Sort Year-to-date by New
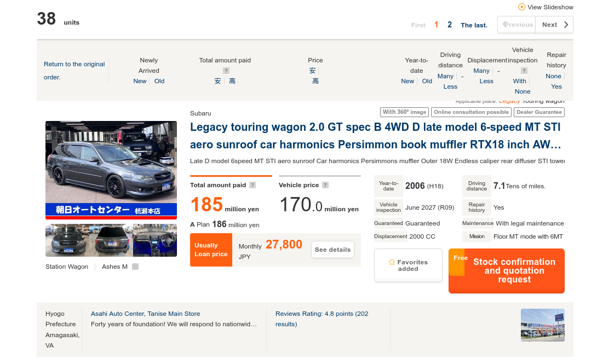The image size is (591, 364). [408, 81]
